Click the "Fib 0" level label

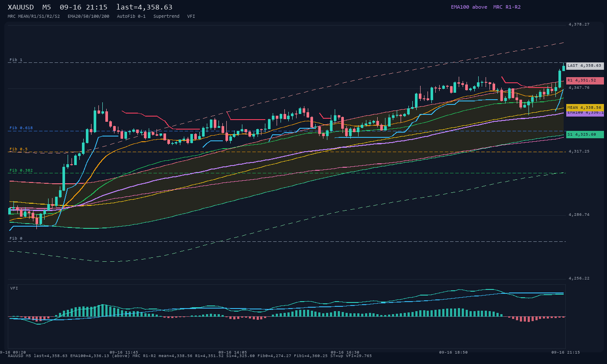16,238
